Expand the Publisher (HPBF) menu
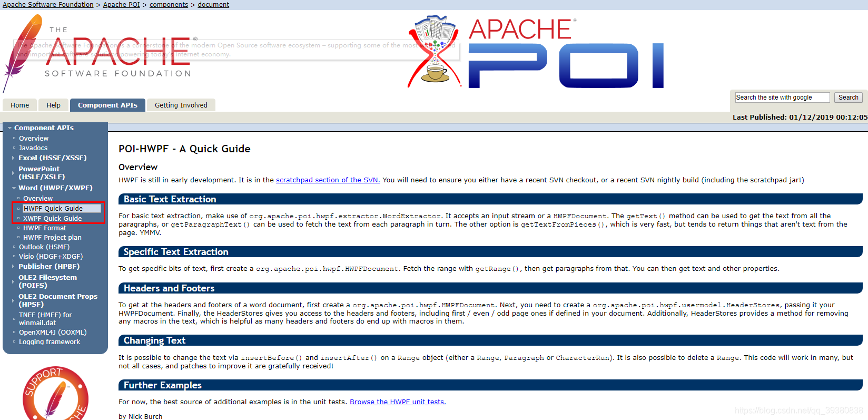 (49, 266)
